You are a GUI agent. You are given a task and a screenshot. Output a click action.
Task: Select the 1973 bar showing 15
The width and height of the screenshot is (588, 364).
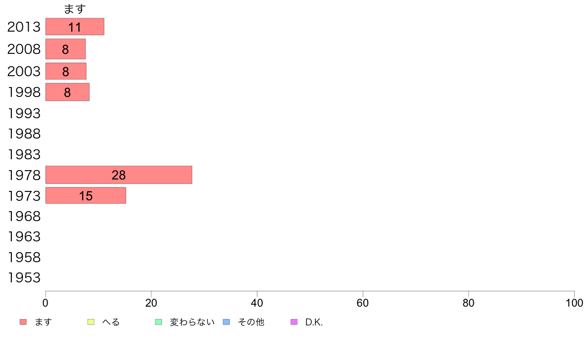click(86, 195)
